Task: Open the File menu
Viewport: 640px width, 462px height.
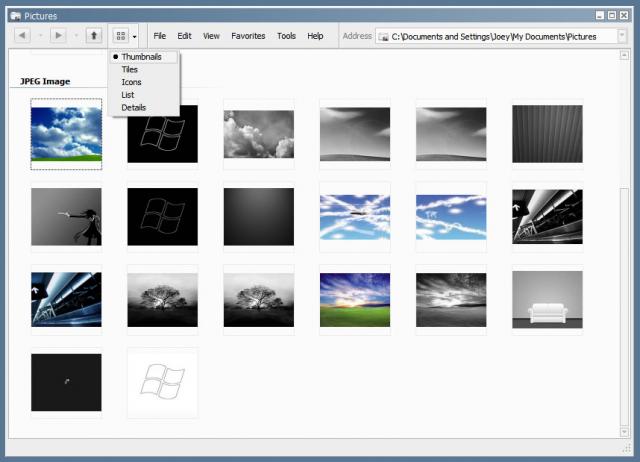Action: [160, 36]
